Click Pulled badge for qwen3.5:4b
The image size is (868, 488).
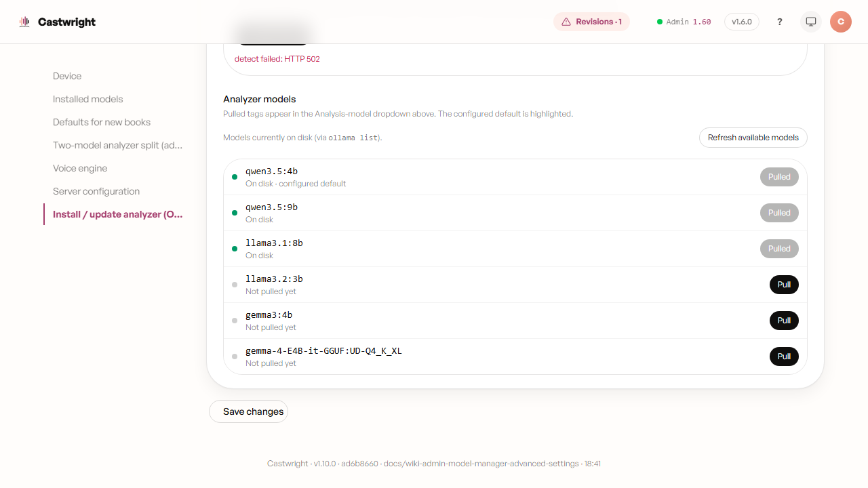779,177
